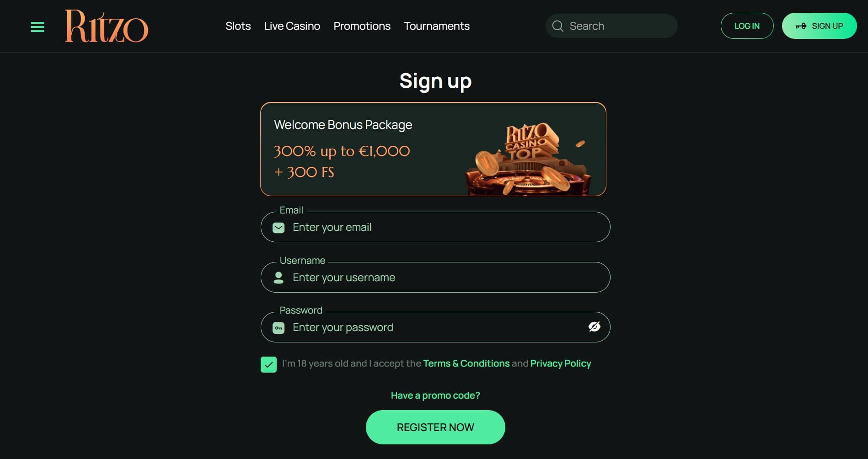
Task: Click the envelope icon in Email field
Action: tap(279, 228)
